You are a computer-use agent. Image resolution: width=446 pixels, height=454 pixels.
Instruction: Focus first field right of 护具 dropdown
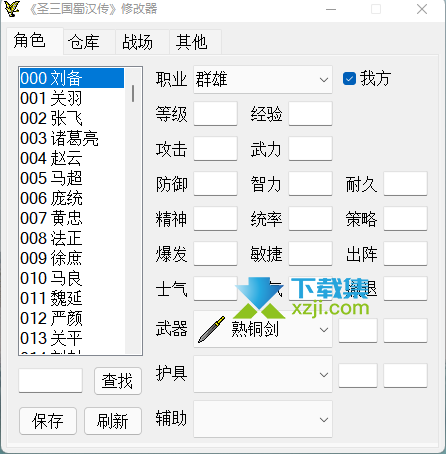pyautogui.click(x=358, y=376)
